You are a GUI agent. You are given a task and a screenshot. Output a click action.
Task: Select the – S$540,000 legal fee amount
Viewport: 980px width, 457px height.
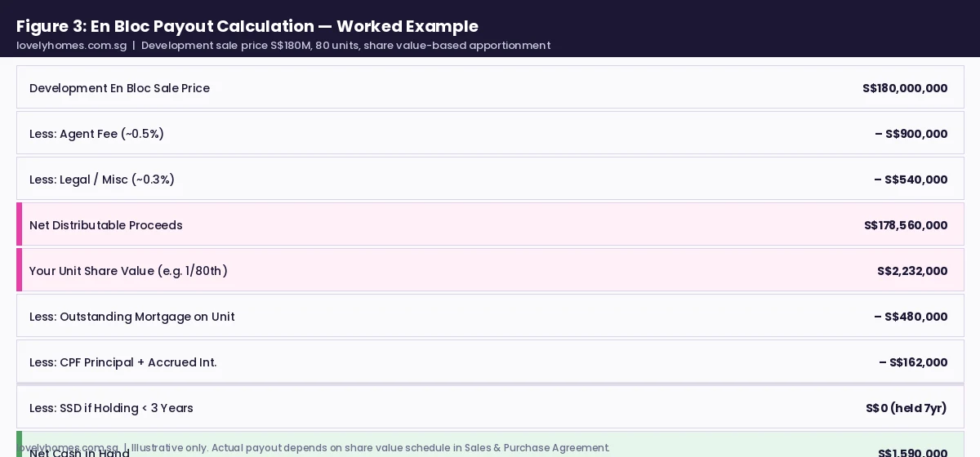click(911, 180)
